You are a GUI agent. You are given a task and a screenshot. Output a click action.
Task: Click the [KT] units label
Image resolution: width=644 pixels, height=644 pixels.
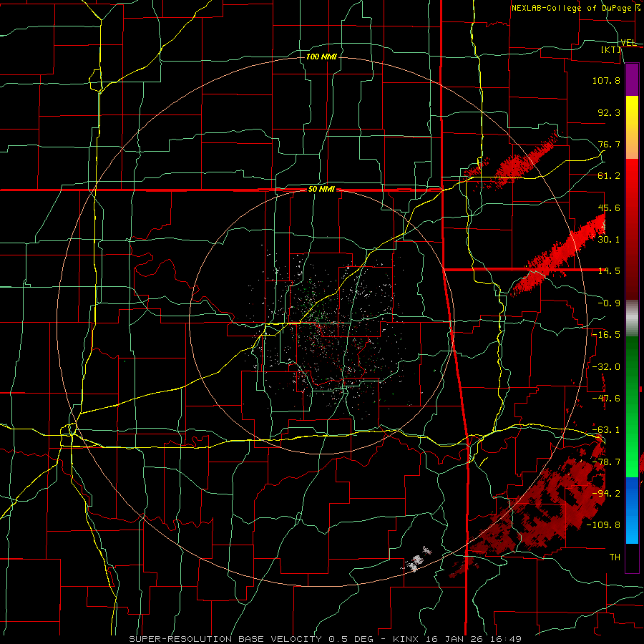(x=611, y=49)
